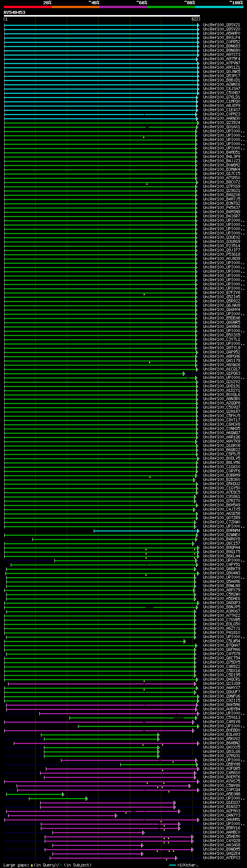Click the cyan alignment bar for UniRef100_B9RNM4
The width and height of the screenshot is (247, 868).
coord(146,531)
